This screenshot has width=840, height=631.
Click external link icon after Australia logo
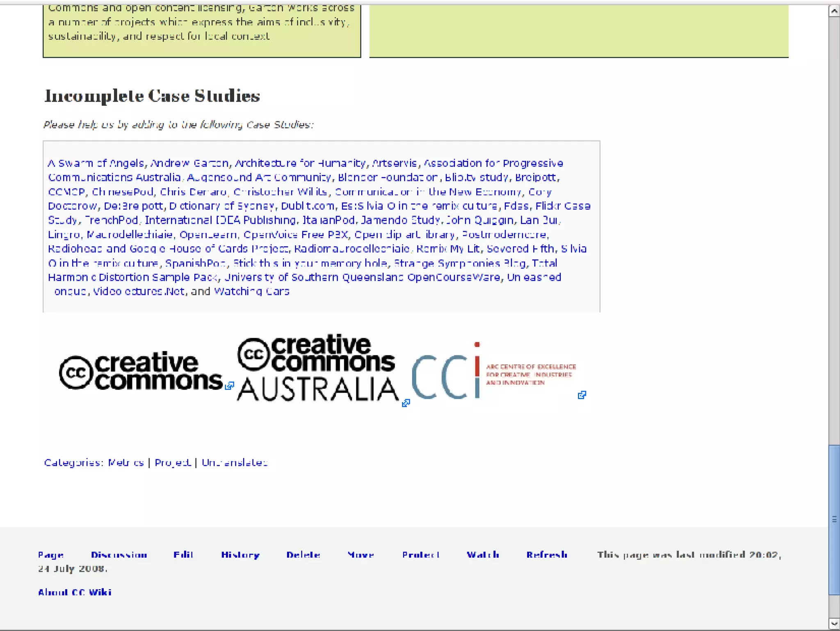pos(406,403)
